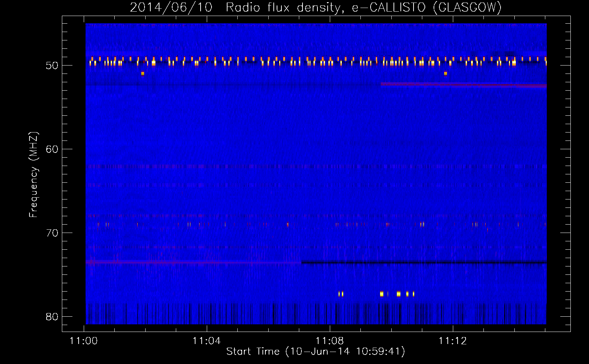Click the 70 frequency tick label

52,233
